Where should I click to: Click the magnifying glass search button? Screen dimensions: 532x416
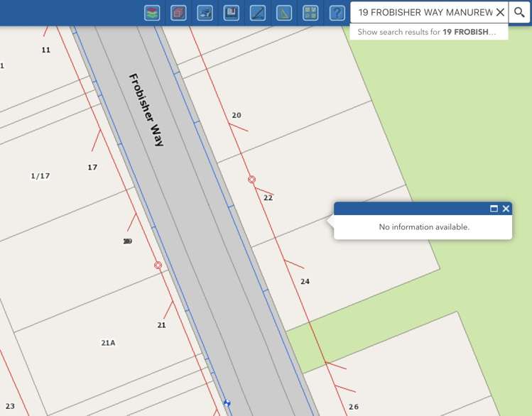[x=520, y=13]
